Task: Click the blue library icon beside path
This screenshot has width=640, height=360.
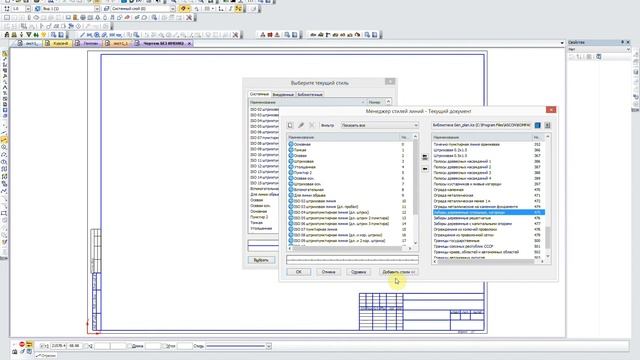Action: (538, 125)
